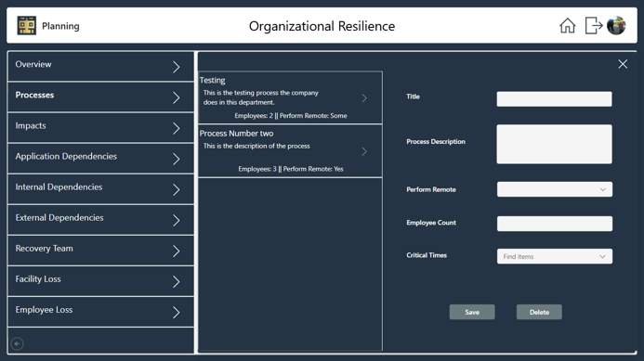
Task: Click chevron beside Employee Loss
Action: coord(177,313)
